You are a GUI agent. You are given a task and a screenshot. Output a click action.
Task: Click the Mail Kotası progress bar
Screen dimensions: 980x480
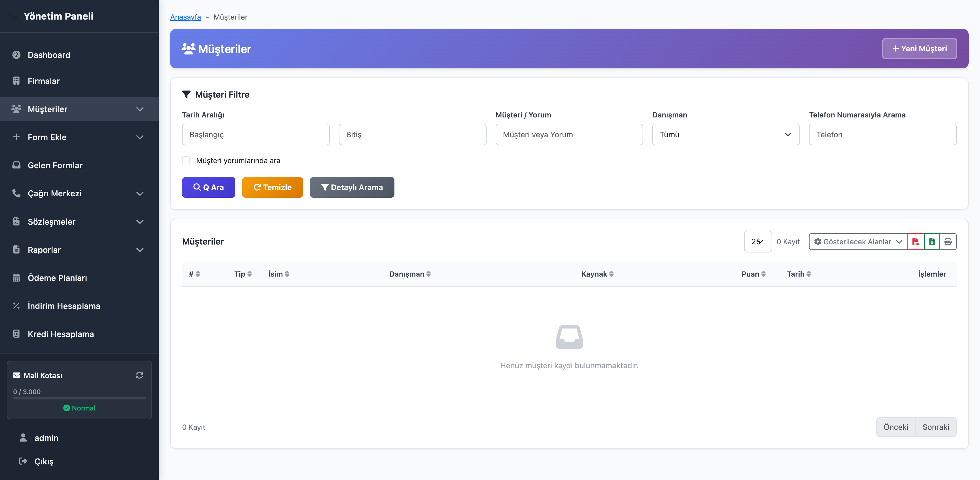[79, 398]
